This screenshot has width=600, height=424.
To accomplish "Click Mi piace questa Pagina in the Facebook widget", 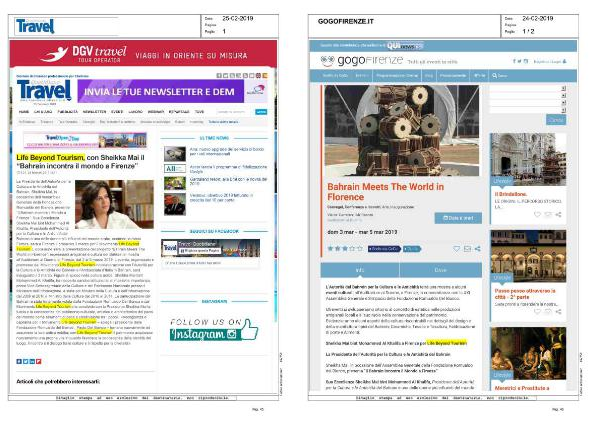I will pos(200,251).
